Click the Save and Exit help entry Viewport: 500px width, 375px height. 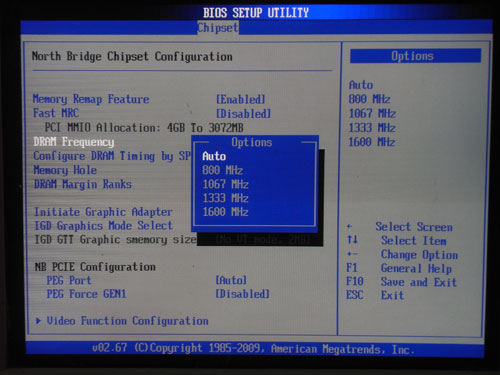[x=419, y=282]
